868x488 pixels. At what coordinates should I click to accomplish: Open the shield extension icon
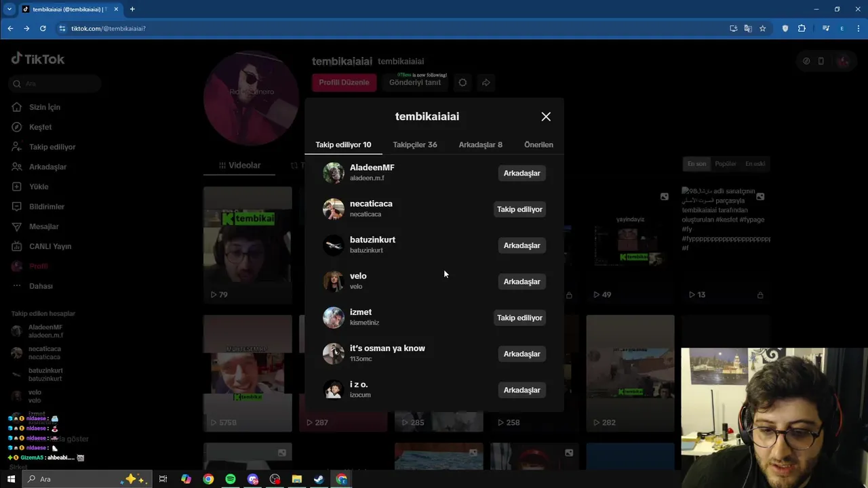pos(785,28)
